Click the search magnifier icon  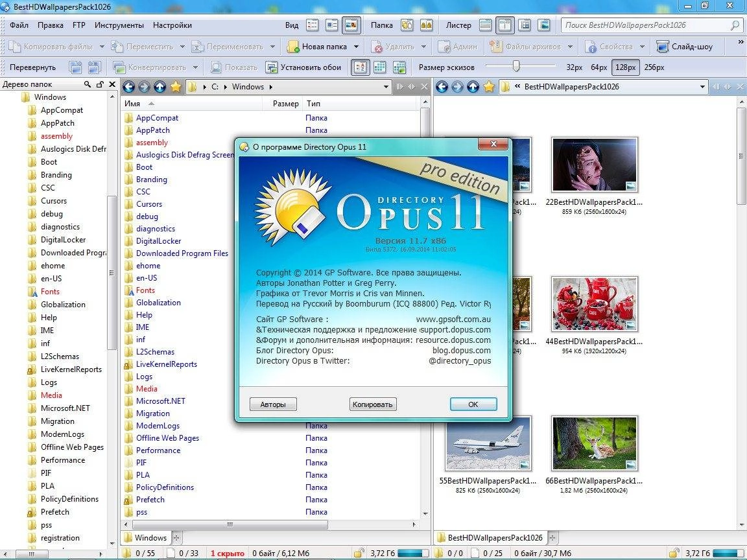pos(735,25)
